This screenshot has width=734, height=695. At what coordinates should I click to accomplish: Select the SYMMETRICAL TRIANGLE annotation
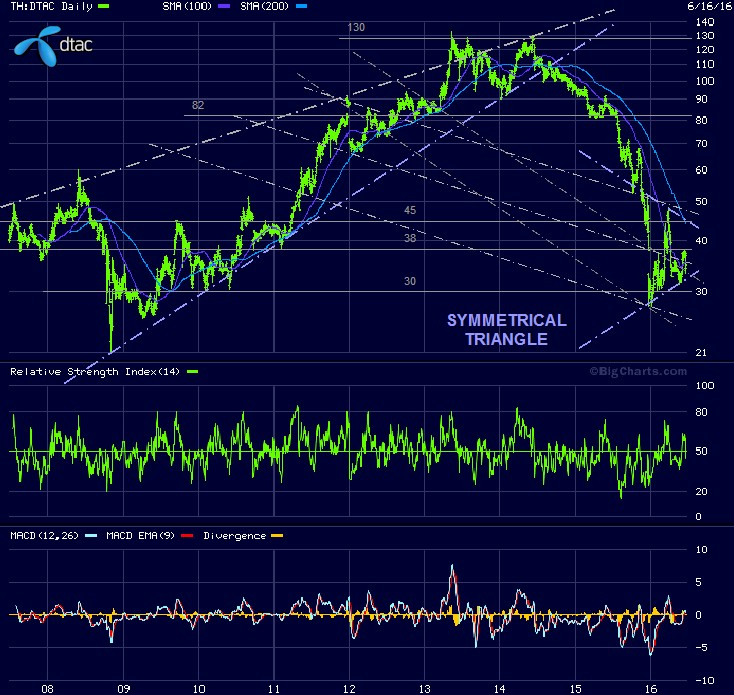coord(506,330)
